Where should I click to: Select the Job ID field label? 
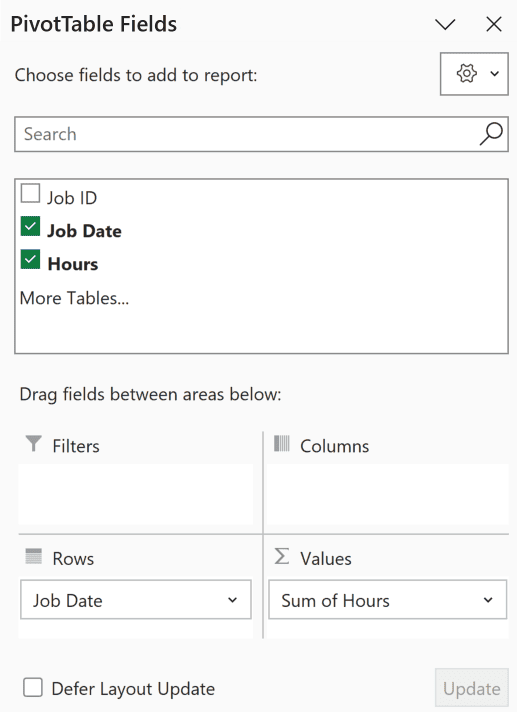click(x=72, y=198)
